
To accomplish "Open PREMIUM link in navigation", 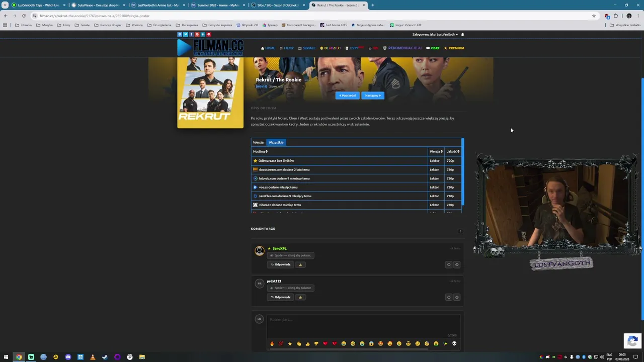I will [x=454, y=48].
